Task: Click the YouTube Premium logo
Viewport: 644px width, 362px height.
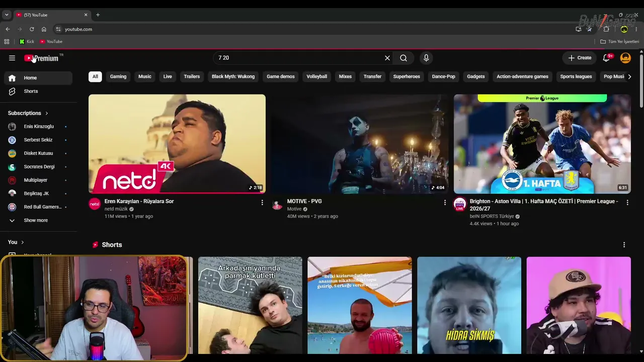Action: click(x=42, y=58)
